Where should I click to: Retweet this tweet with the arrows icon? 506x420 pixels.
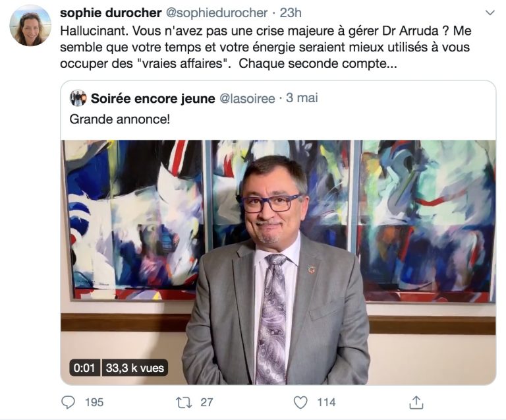point(184,403)
